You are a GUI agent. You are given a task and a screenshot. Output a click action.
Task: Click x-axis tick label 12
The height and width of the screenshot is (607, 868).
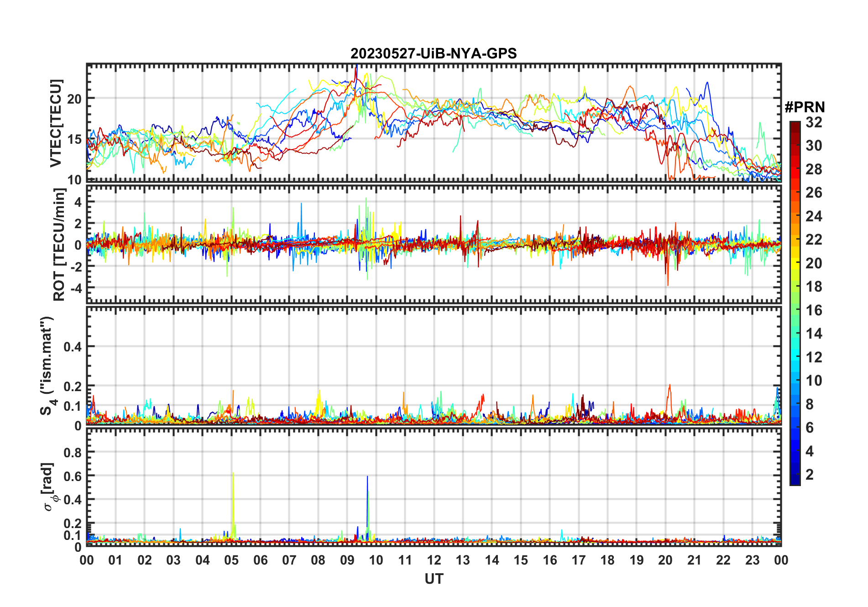[x=434, y=560]
